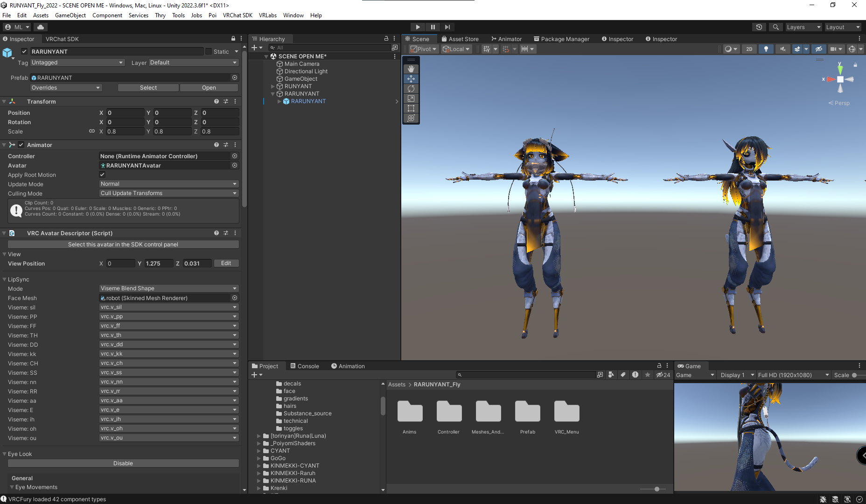Viewport: 866px width, 504px height.
Task: Expand the RUNYANT object in Hierarchy
Action: (273, 86)
